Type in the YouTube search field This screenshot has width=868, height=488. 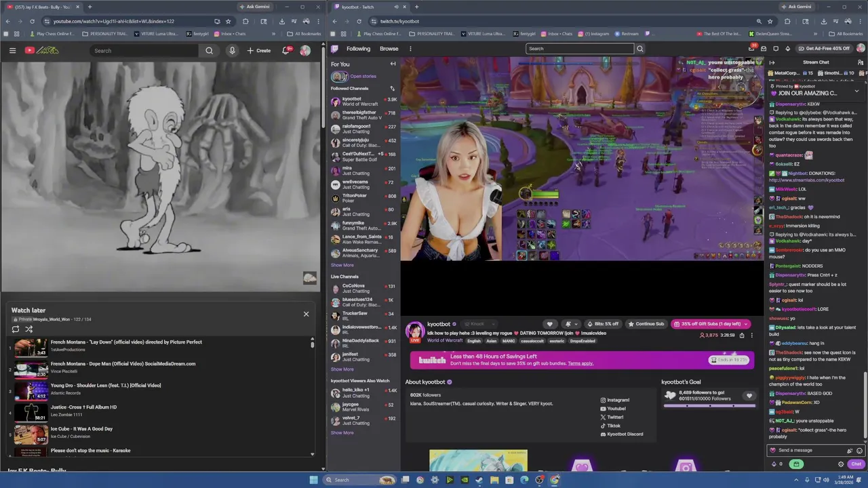144,50
